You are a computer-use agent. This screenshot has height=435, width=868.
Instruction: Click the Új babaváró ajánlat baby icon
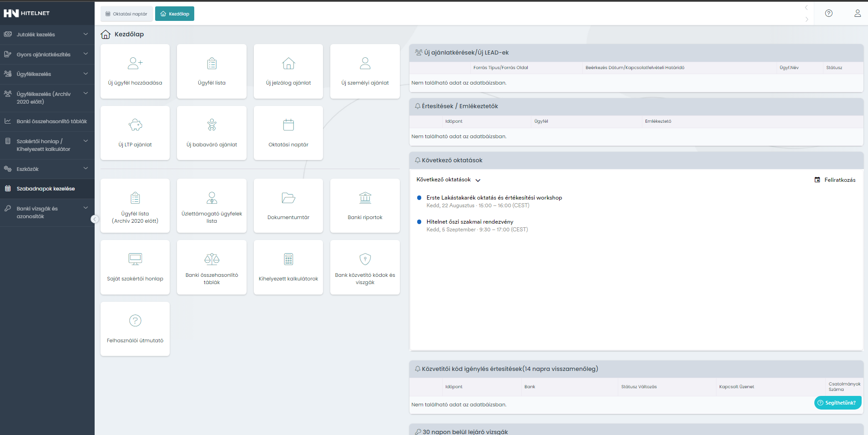(x=212, y=125)
